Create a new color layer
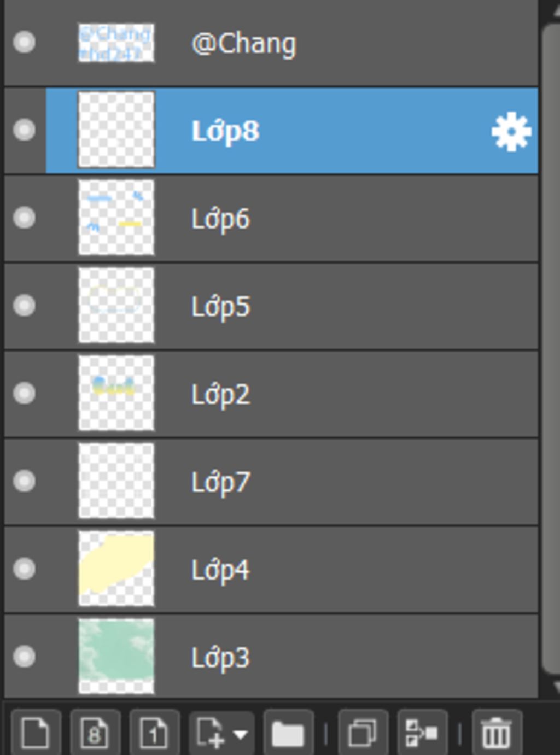560x755 pixels. pyautogui.click(x=36, y=733)
